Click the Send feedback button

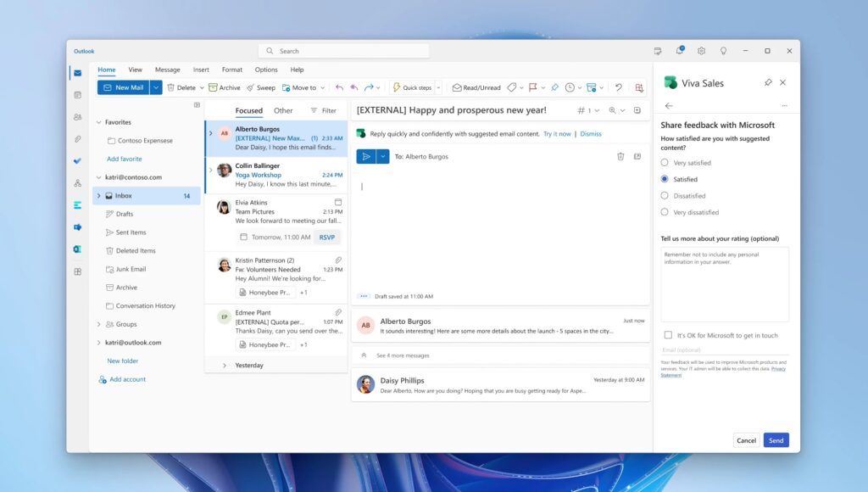pos(776,440)
